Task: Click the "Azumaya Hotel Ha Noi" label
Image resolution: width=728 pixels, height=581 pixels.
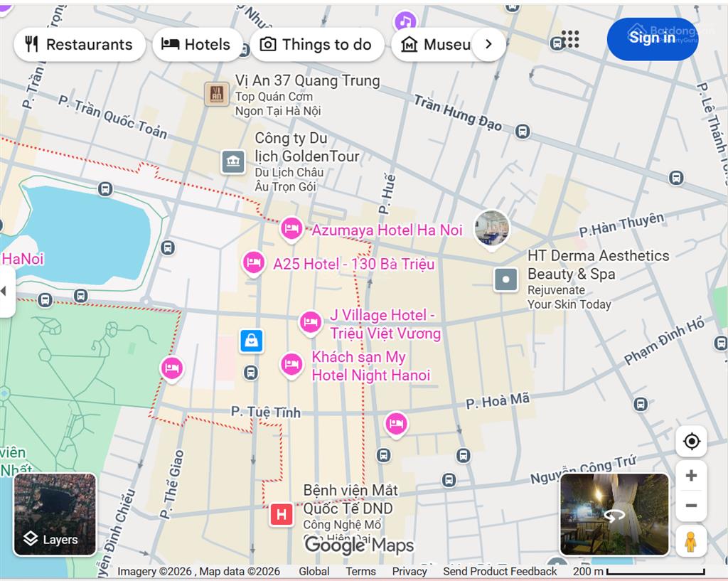Action: (x=387, y=230)
